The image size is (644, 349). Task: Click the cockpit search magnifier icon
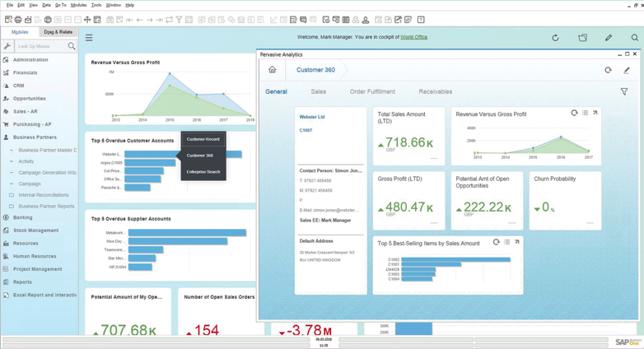click(x=635, y=38)
